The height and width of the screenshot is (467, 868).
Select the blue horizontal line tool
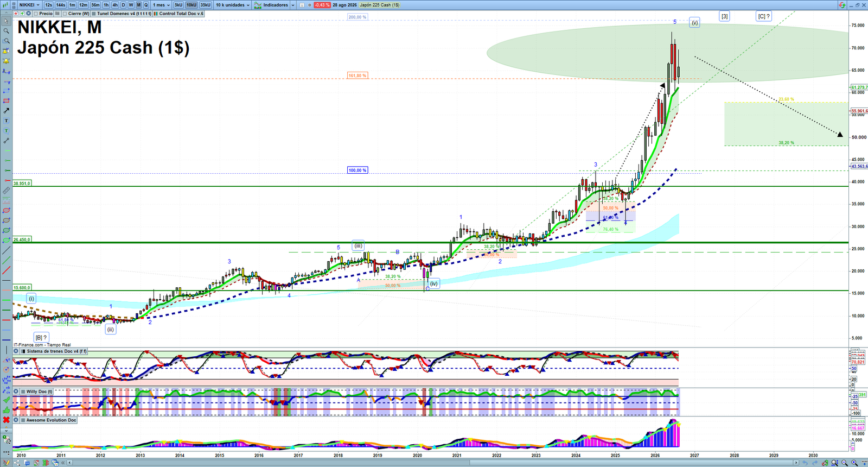[x=7, y=339]
